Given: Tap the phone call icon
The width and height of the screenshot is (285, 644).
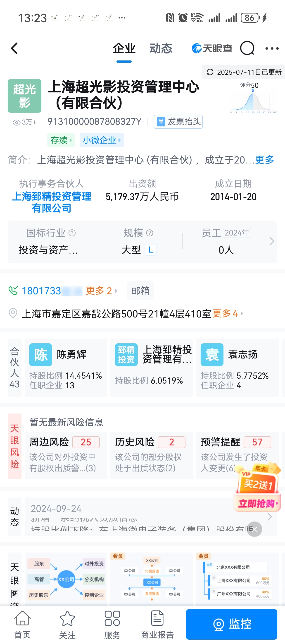Looking at the screenshot, I should 13,291.
